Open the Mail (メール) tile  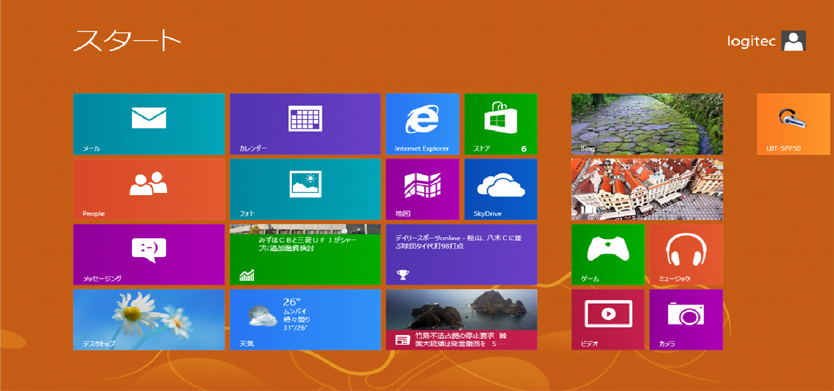point(149,124)
